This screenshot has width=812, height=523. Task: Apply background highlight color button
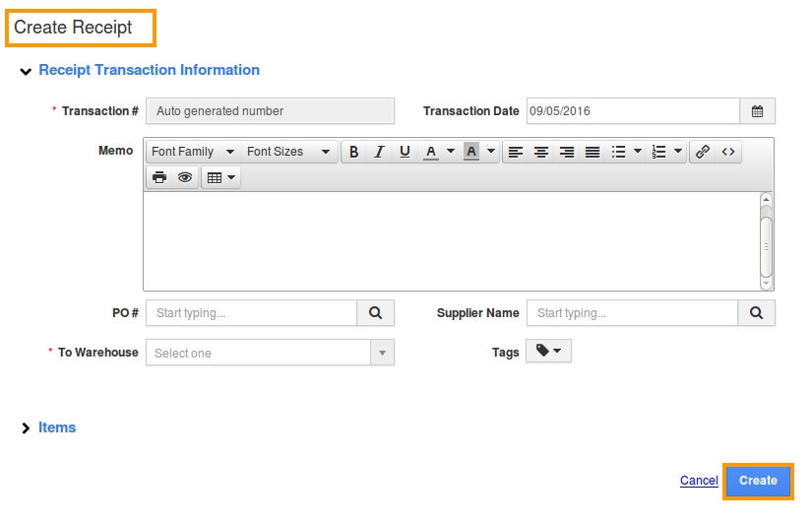tap(471, 152)
